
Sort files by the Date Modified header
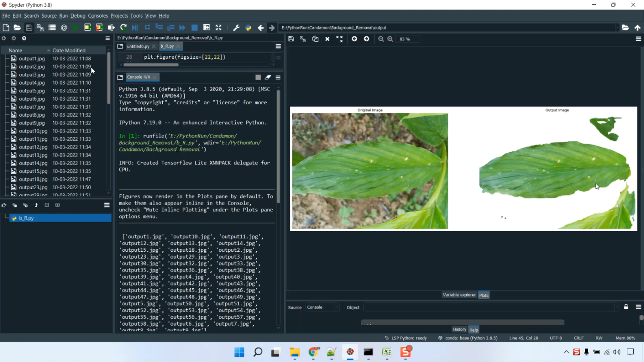click(69, 51)
